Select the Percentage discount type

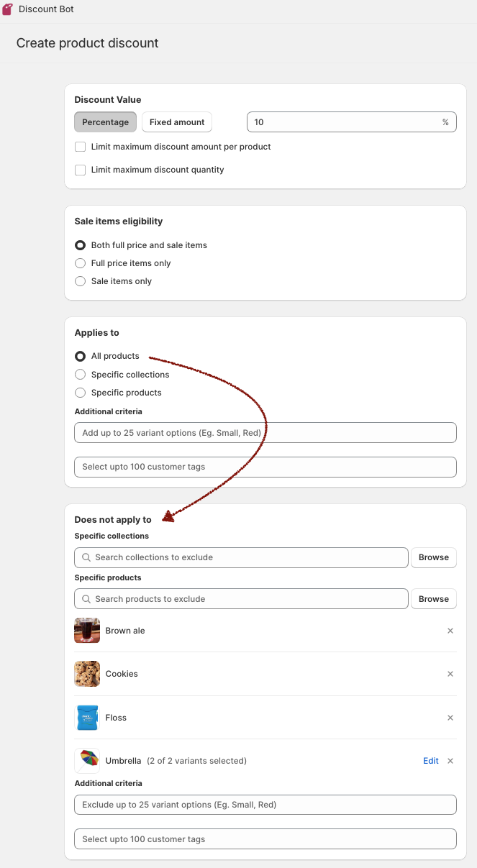[105, 122]
